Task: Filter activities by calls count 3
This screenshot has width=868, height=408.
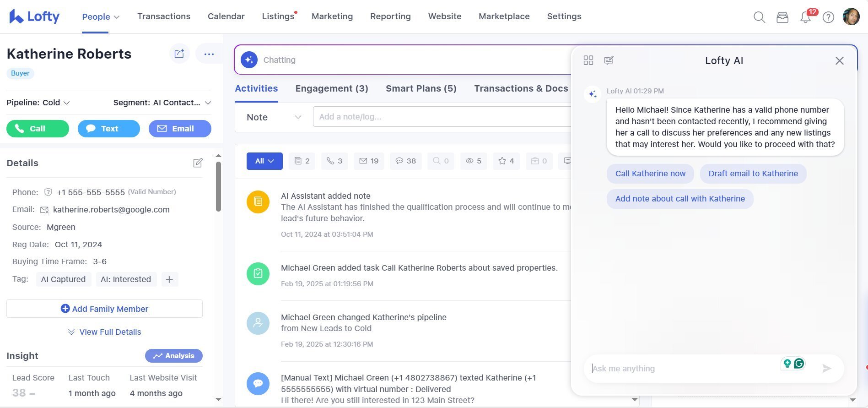Action: 334,161
